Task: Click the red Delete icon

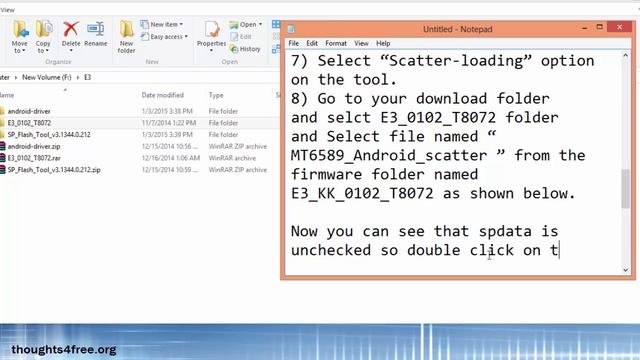Action: [71, 30]
